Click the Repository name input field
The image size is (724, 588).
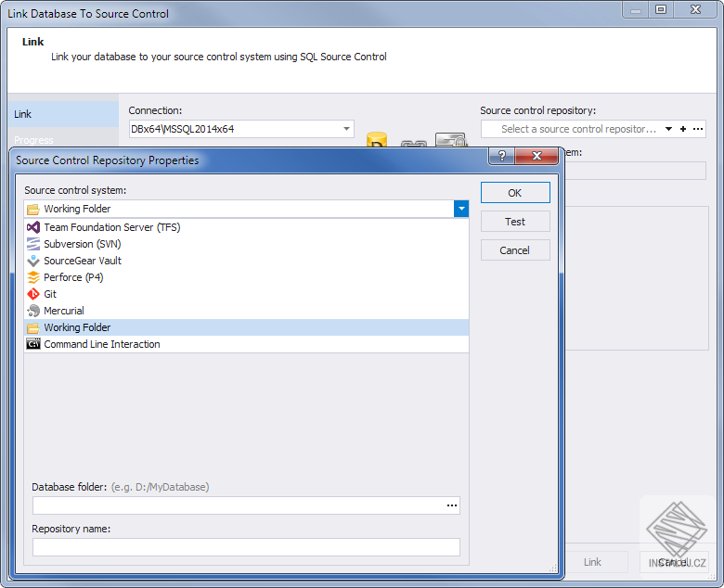click(246, 547)
